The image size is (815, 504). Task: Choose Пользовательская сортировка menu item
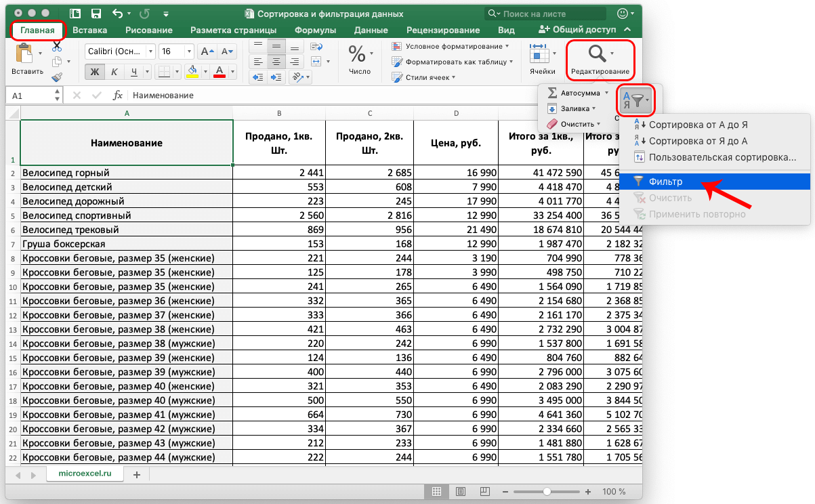point(715,157)
